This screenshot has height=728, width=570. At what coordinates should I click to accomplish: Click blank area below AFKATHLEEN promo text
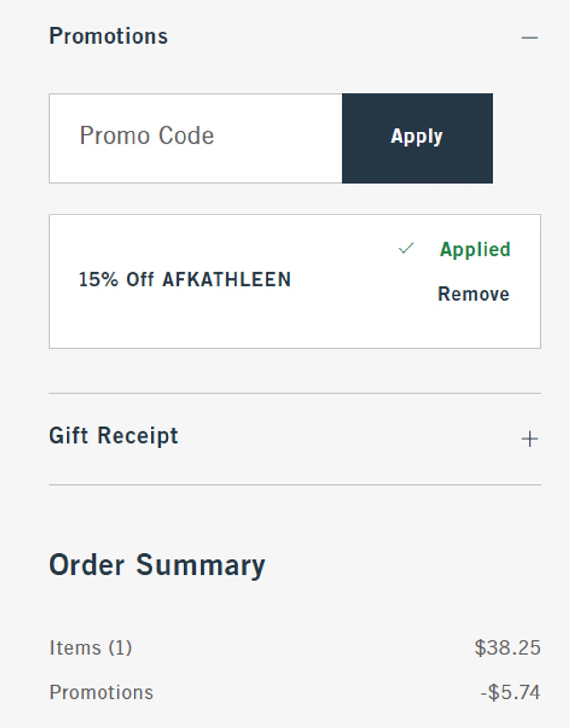click(x=184, y=320)
